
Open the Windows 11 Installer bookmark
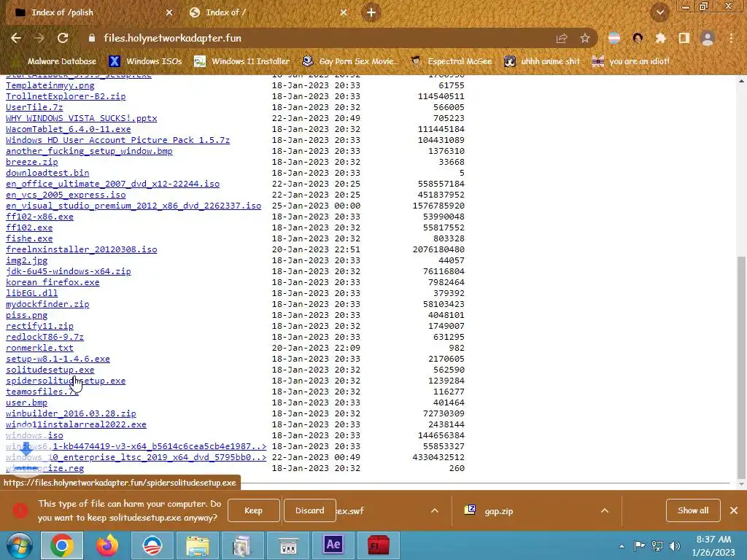(242, 61)
